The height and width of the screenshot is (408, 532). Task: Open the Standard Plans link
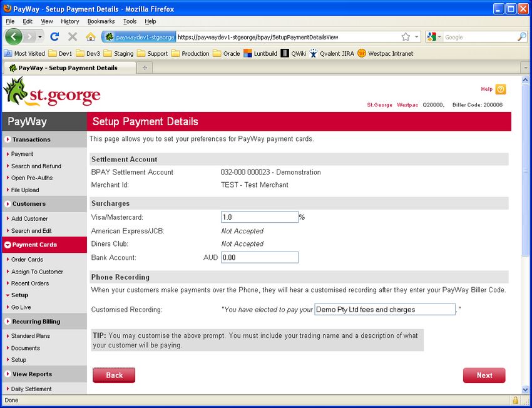30,336
